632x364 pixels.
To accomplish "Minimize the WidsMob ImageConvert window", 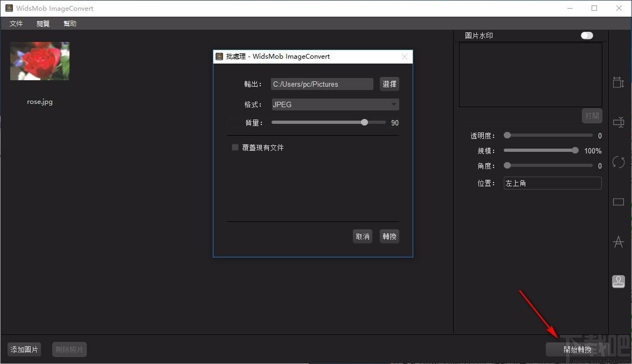I will 570,8.
